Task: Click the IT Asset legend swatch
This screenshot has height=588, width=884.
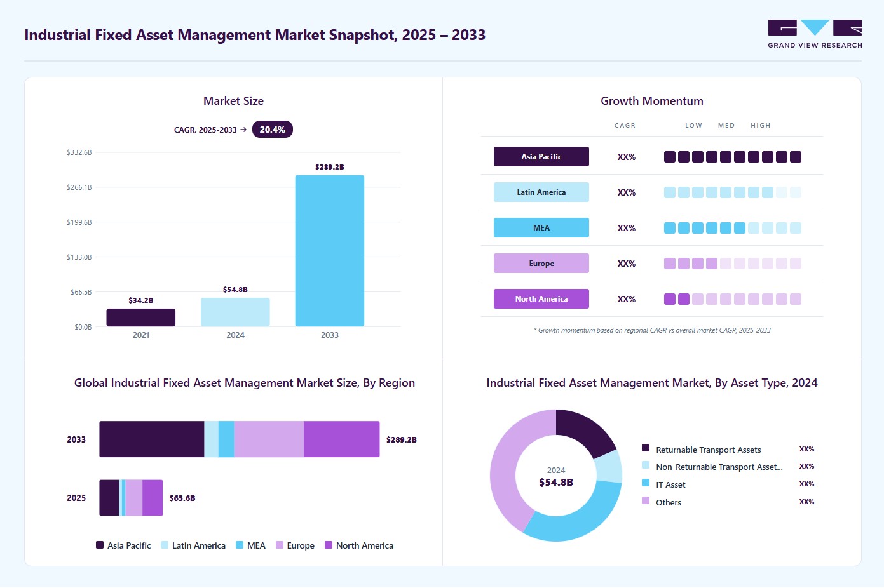Action: tap(646, 483)
